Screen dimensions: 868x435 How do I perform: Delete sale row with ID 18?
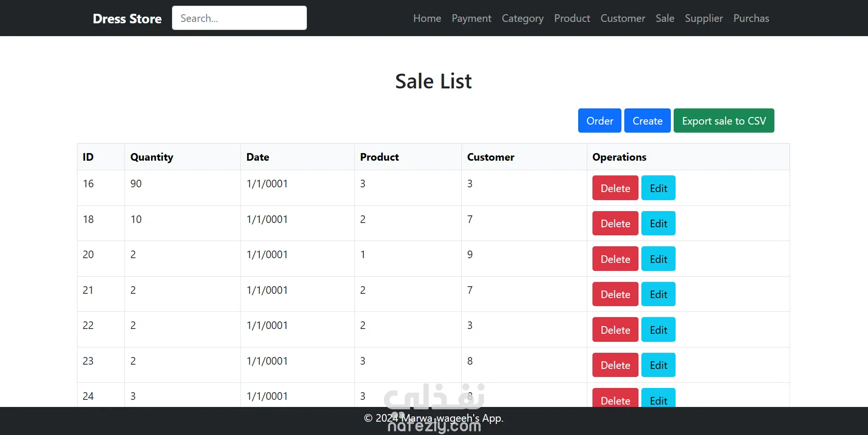pyautogui.click(x=615, y=223)
